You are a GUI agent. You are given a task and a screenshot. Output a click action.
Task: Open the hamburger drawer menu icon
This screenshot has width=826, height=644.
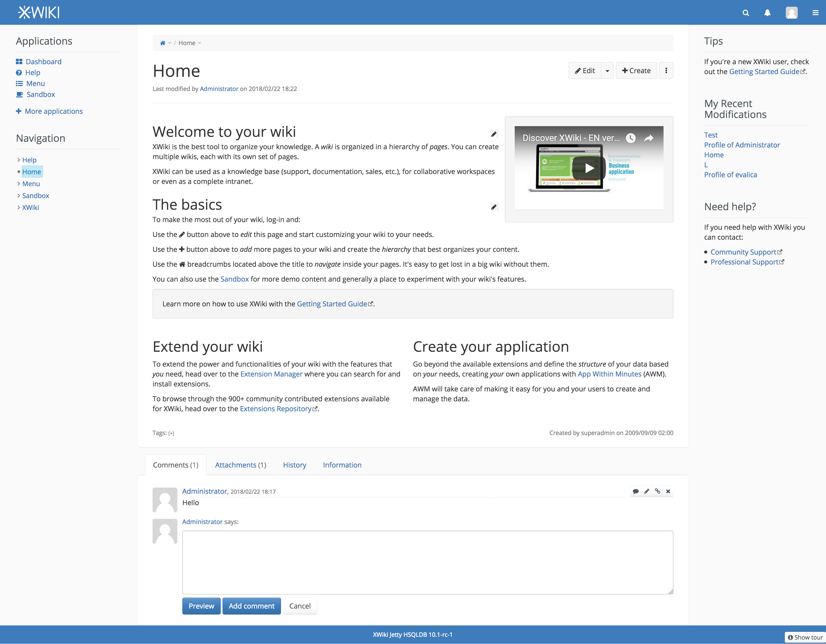pos(815,12)
